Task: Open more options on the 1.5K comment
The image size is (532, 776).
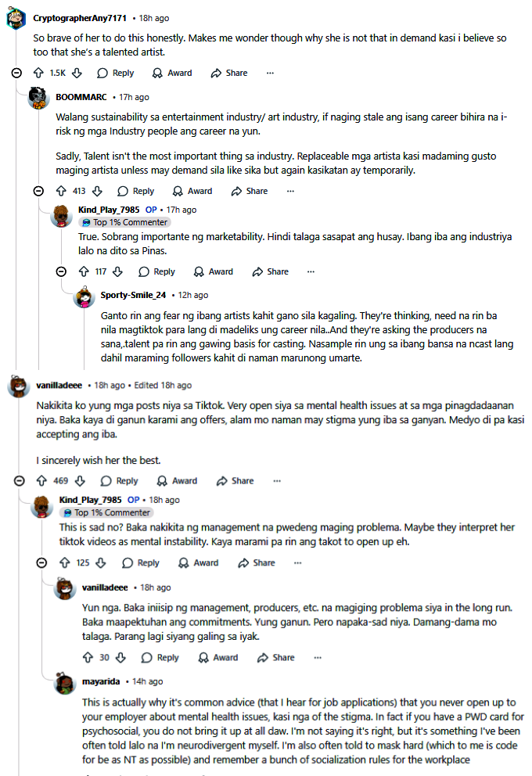Action: tap(270, 73)
